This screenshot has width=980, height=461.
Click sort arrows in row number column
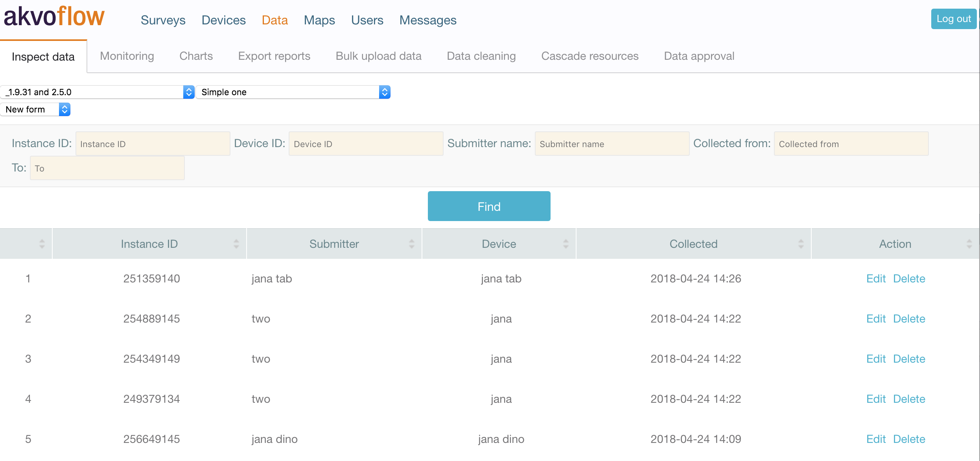[x=42, y=244]
